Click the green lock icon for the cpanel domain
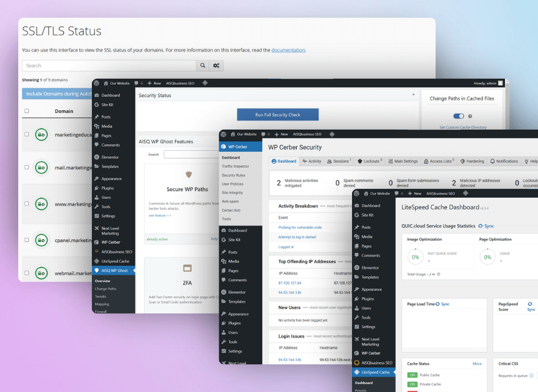 41,240
